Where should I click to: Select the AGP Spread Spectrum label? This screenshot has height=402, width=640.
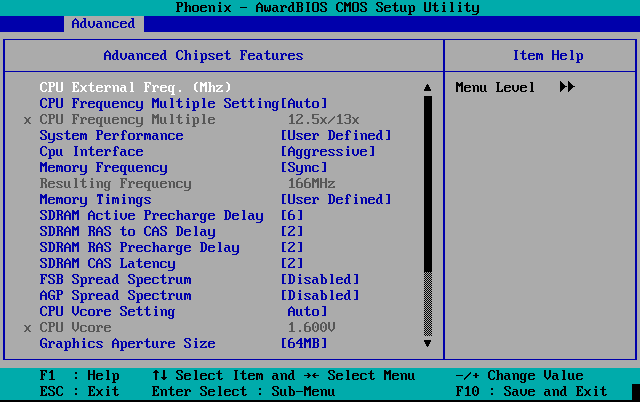[x=116, y=295]
